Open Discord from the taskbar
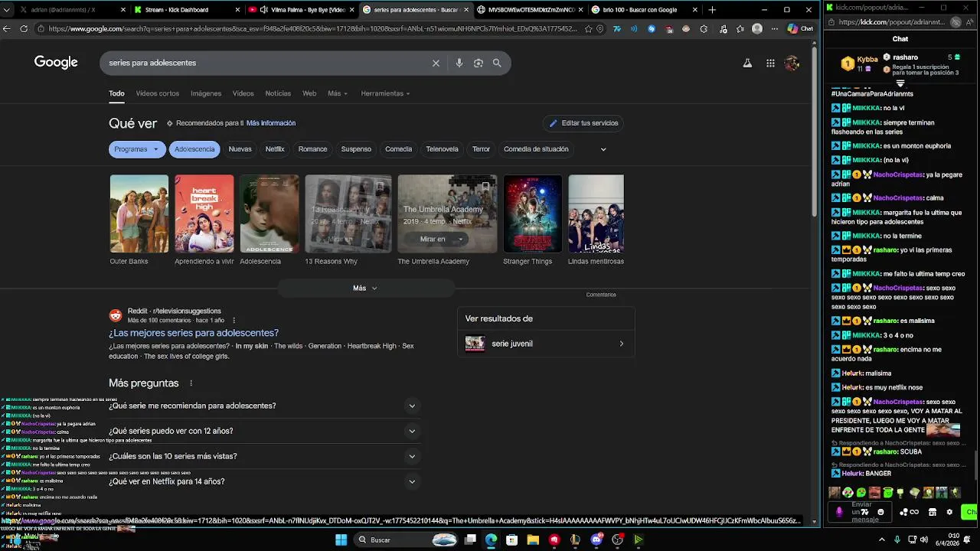 coord(596,540)
